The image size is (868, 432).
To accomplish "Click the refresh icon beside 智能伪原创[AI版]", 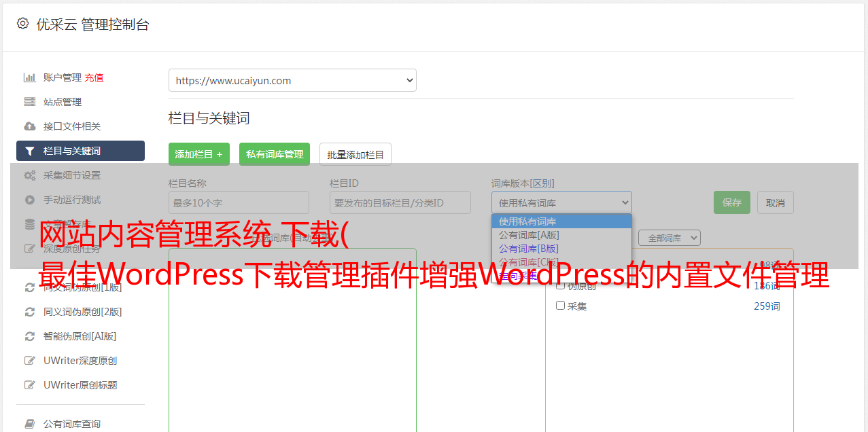I will coord(30,336).
